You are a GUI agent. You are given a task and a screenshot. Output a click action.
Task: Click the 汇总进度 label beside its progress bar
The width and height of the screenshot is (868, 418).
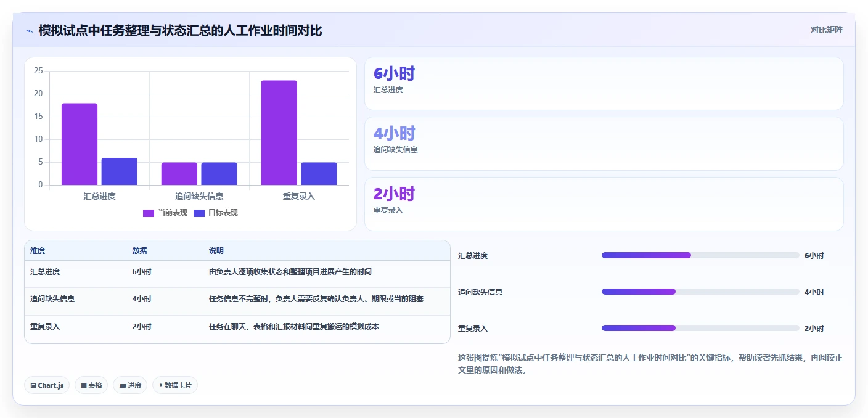click(x=473, y=256)
